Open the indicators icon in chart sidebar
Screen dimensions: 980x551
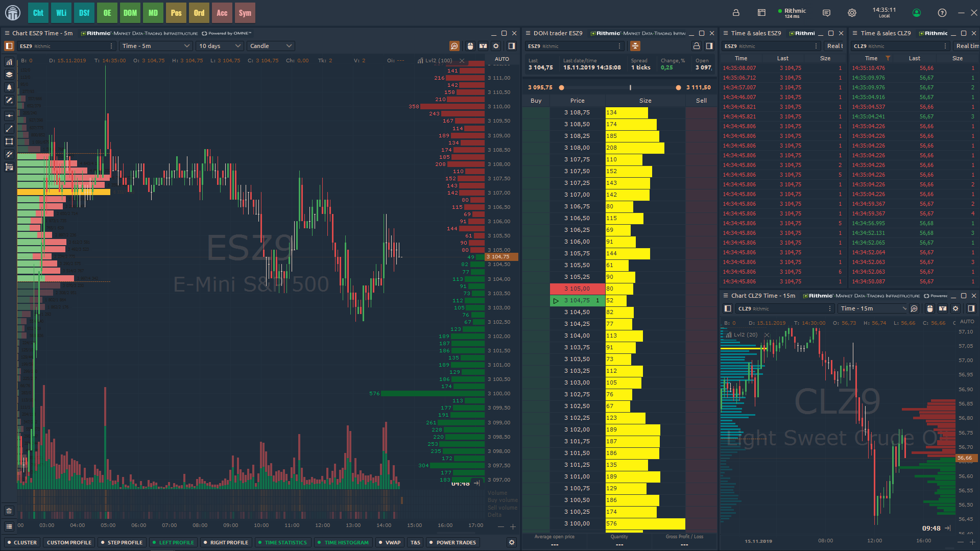pyautogui.click(x=9, y=62)
